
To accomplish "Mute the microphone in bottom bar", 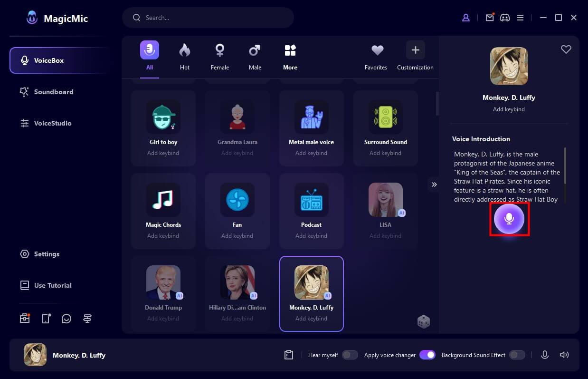I will [545, 355].
